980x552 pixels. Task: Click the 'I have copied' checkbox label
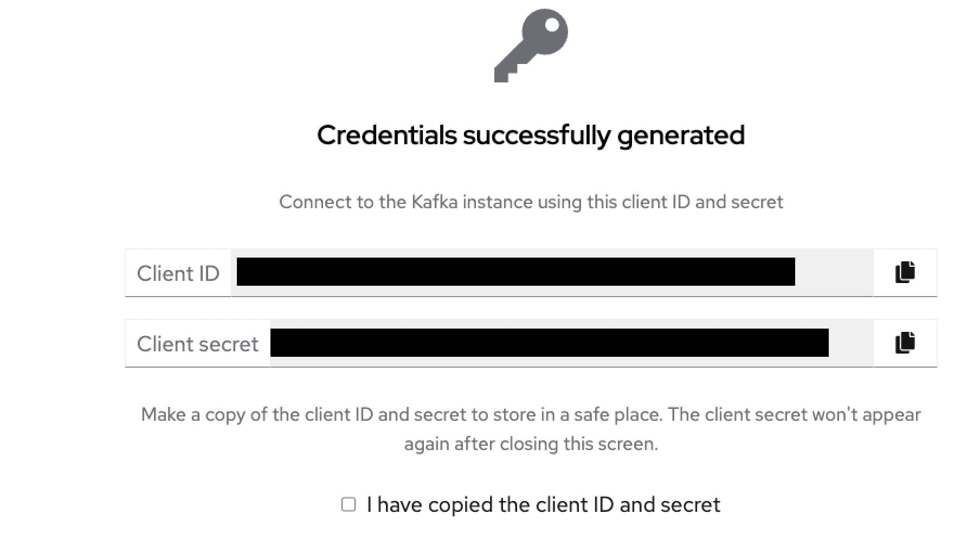(x=543, y=505)
